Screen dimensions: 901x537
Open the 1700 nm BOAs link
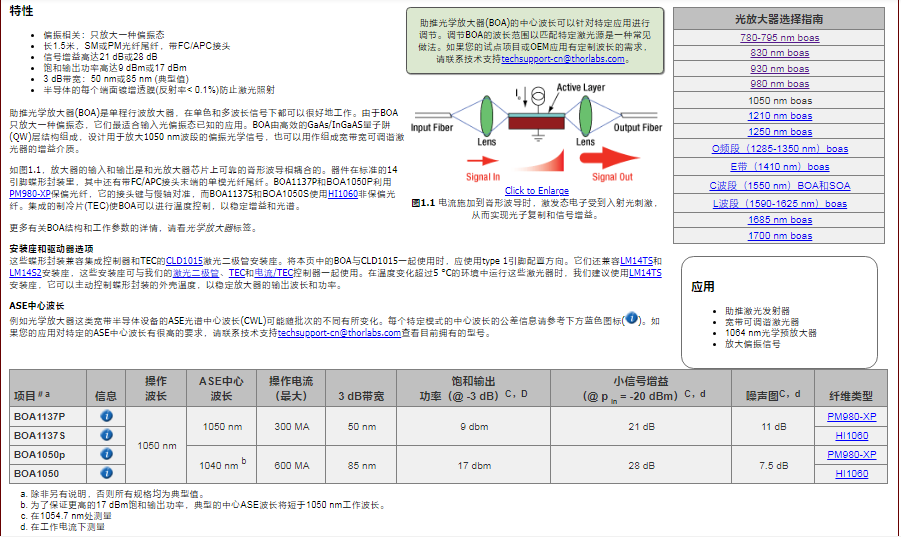pyautogui.click(x=779, y=236)
